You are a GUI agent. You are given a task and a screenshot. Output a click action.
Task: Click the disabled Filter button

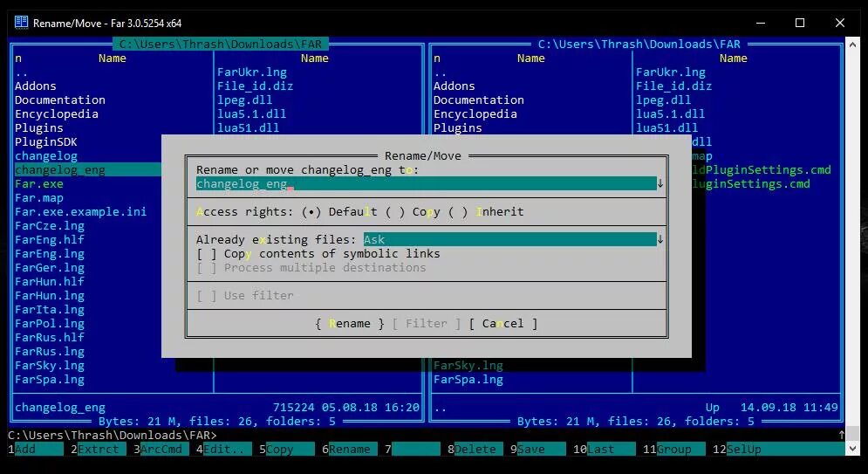click(x=427, y=323)
